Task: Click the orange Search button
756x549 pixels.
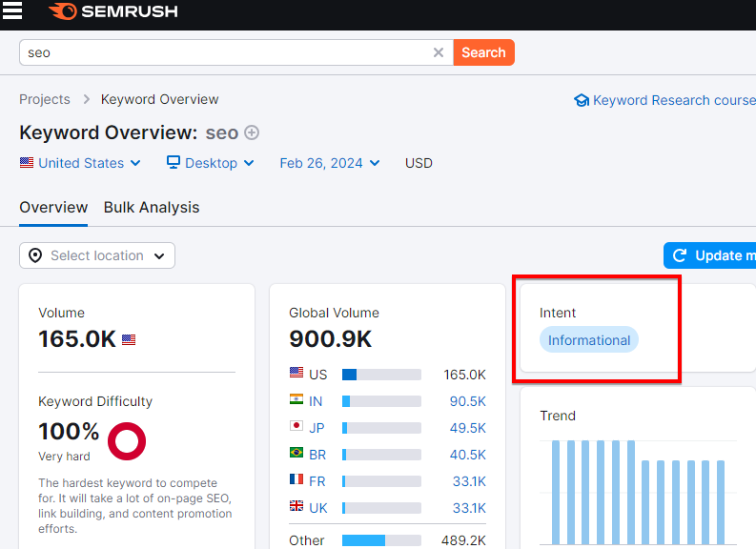Action: point(483,52)
